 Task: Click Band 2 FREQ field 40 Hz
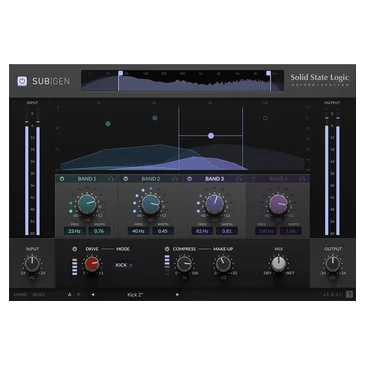coord(138,231)
